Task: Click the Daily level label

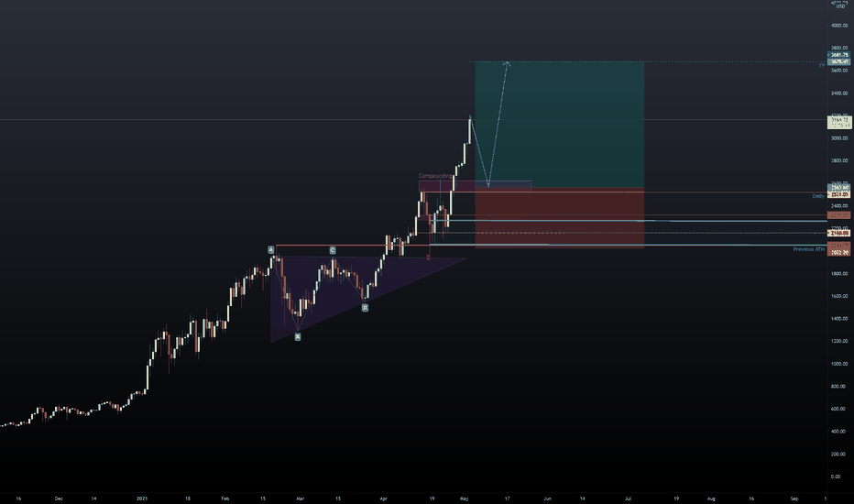Action: coord(818,196)
